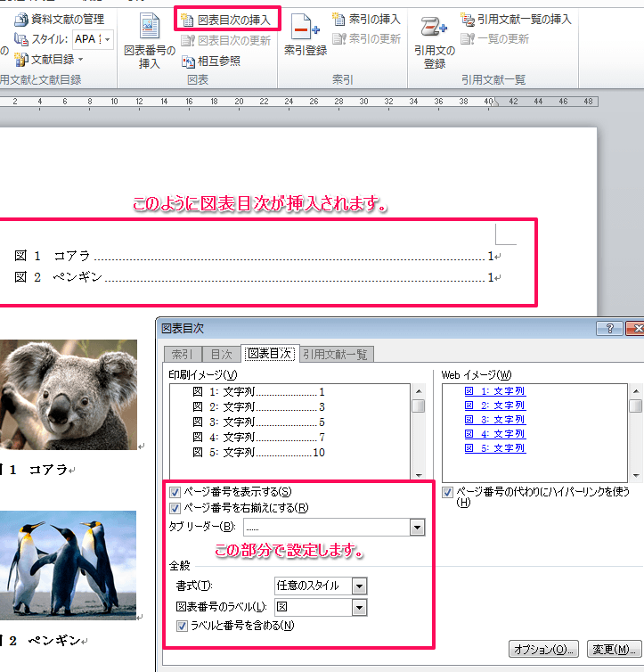Click 索引の挿入 (Insert Index)
Image resolution: width=644 pixels, height=672 pixels.
[x=367, y=19]
